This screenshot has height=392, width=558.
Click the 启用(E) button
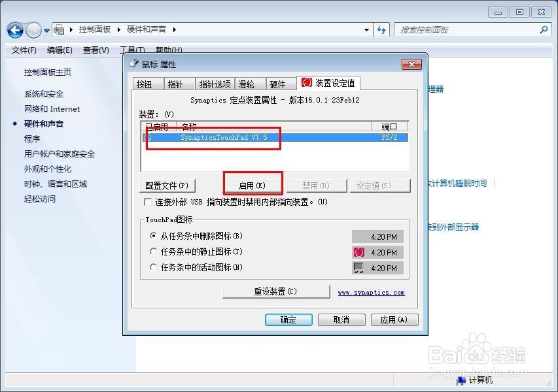(x=252, y=186)
